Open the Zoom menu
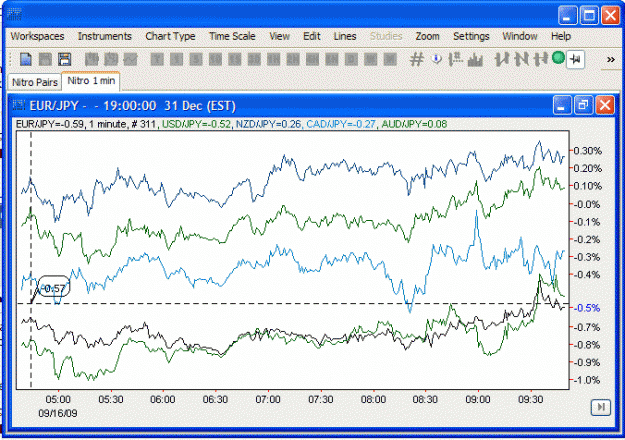Screen dimensions: 625x440 (x=427, y=36)
